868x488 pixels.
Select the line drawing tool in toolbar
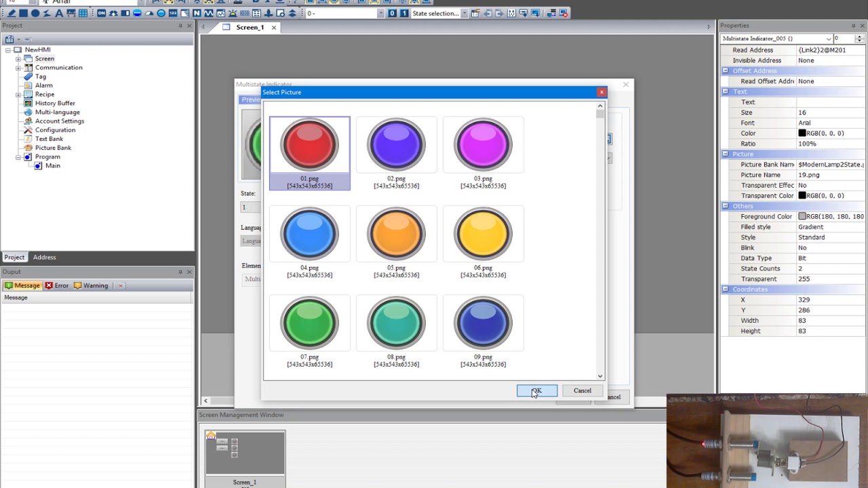click(x=12, y=13)
